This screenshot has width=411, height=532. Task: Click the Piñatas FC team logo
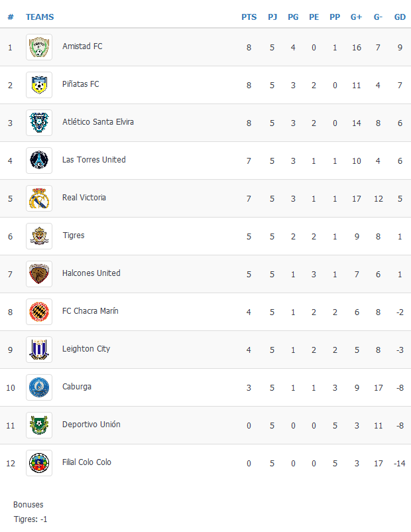coord(39,85)
